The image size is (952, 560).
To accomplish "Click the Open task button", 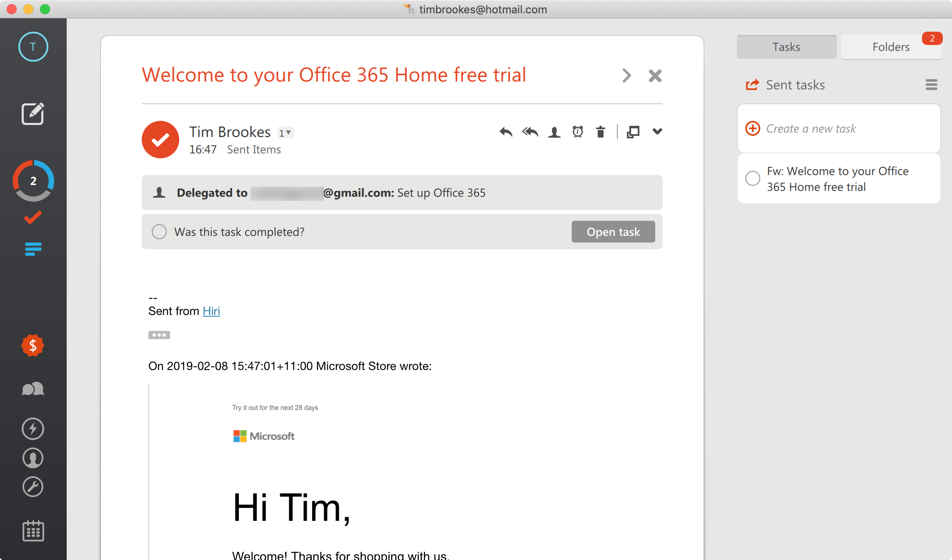I will click(x=613, y=231).
